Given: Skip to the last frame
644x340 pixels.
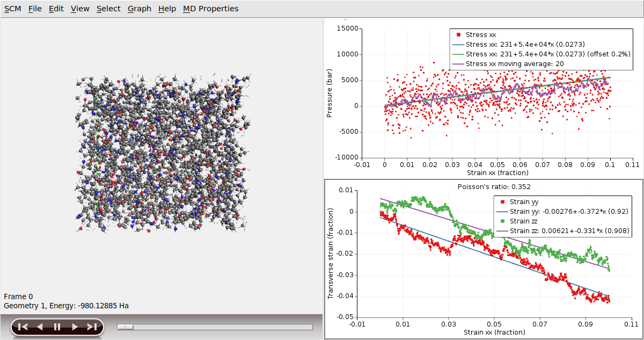Looking at the screenshot, I should tap(91, 327).
